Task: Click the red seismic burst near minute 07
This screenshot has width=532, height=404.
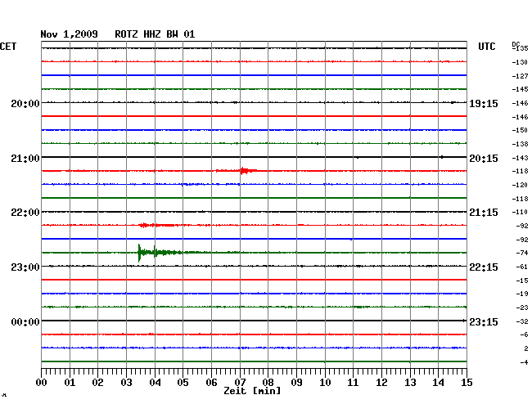Action: click(x=248, y=171)
